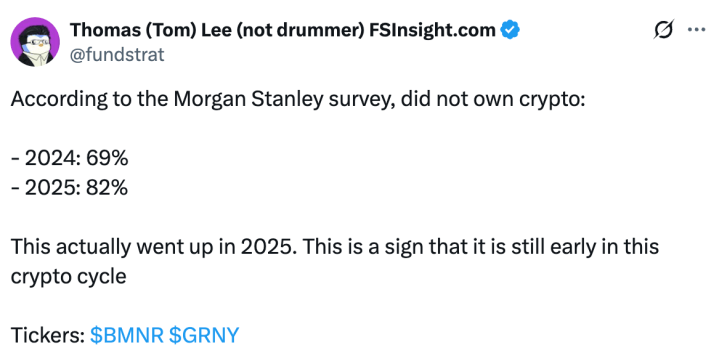Open the @fundstrat handle profile

117,55
